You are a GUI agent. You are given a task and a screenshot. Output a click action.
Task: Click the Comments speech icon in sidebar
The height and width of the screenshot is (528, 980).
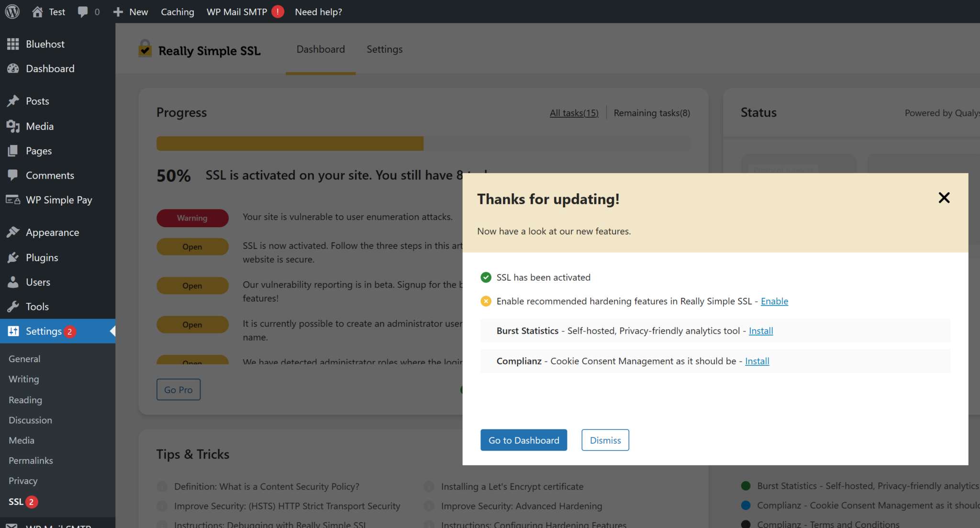click(13, 175)
